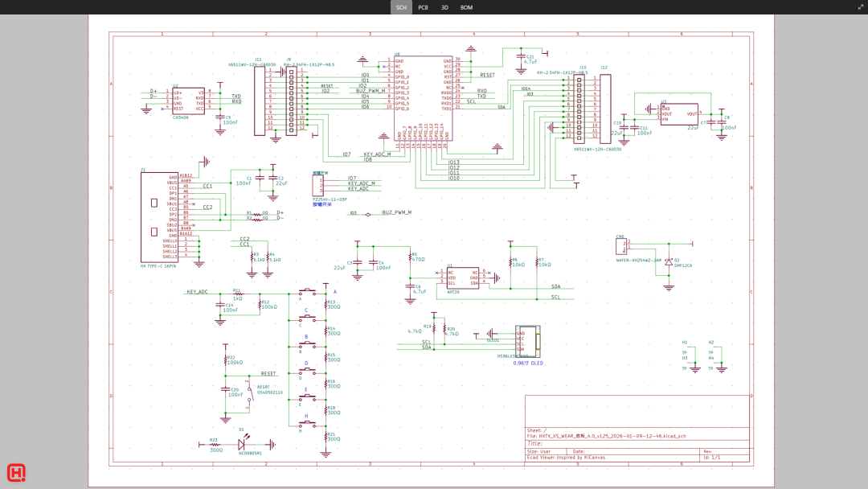Screen dimensions: 868x489
Task: Select the D1 LED symbol
Action: 242,444
